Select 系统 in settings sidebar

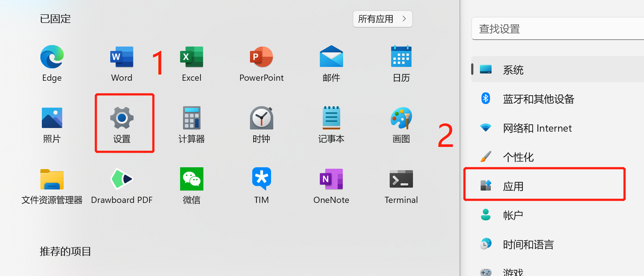pos(558,69)
